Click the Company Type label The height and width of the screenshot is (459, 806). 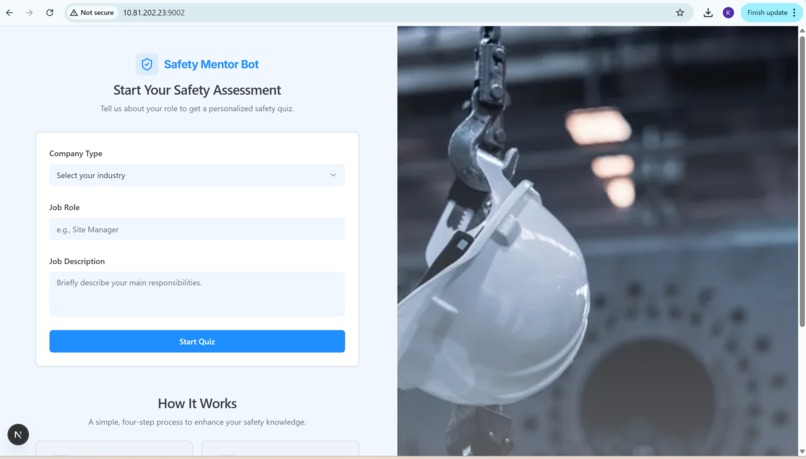pyautogui.click(x=76, y=154)
